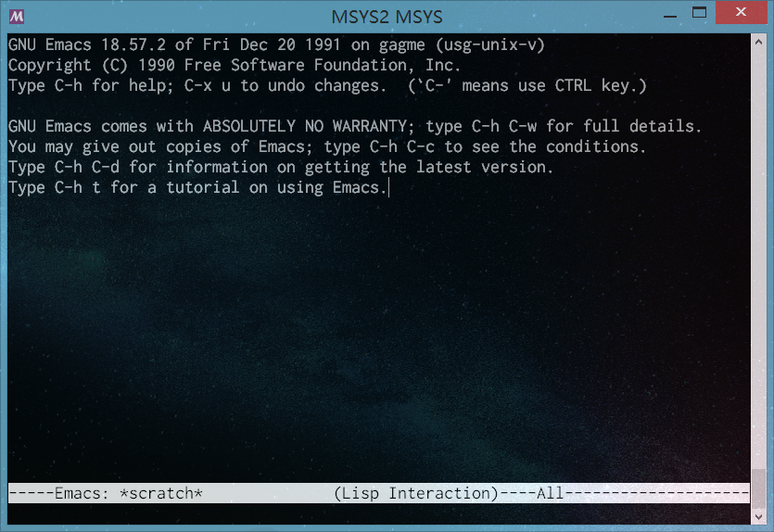Click 'Type C-h t for a tutorial' line
This screenshot has height=532, width=774.
[x=197, y=187]
